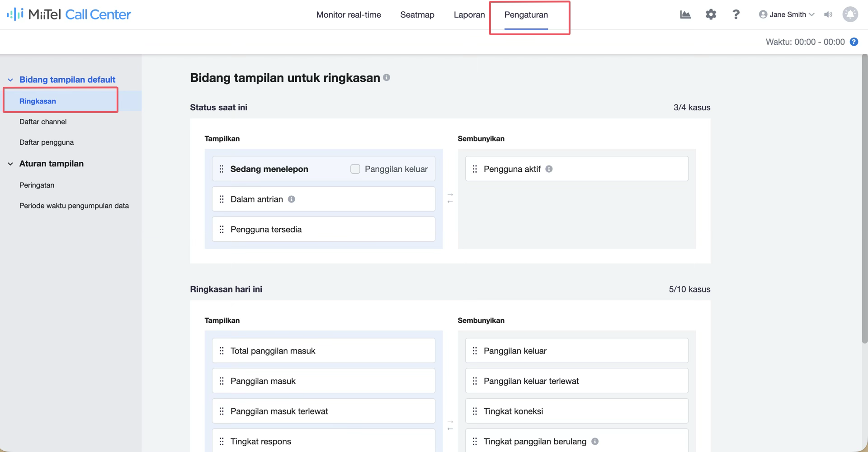
Task: Toggle the speaker volume icon
Action: [828, 14]
